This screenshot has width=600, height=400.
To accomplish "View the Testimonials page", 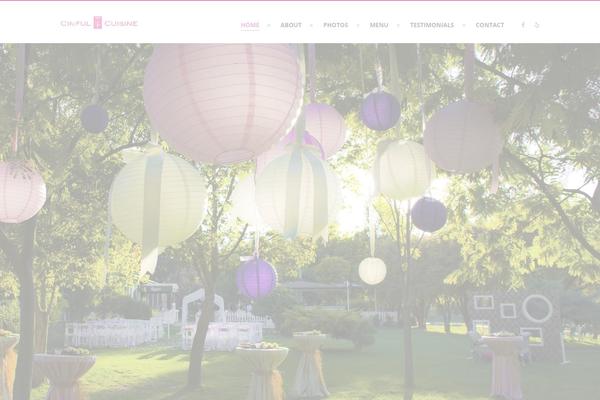I will coord(432,25).
